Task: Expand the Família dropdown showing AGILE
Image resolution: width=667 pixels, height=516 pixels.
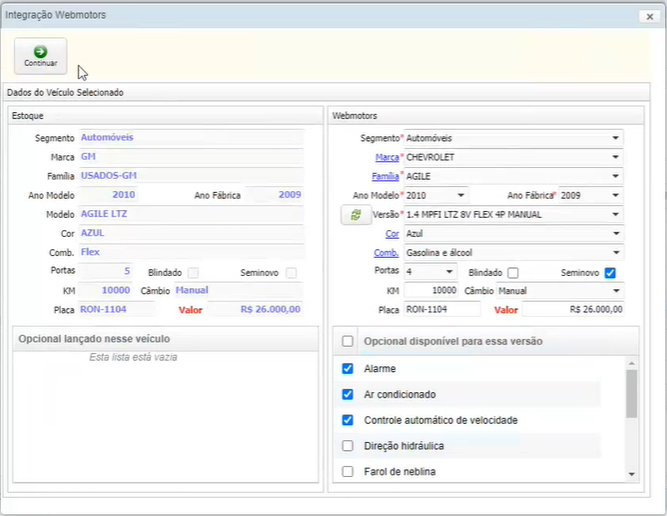Action: coord(615,177)
